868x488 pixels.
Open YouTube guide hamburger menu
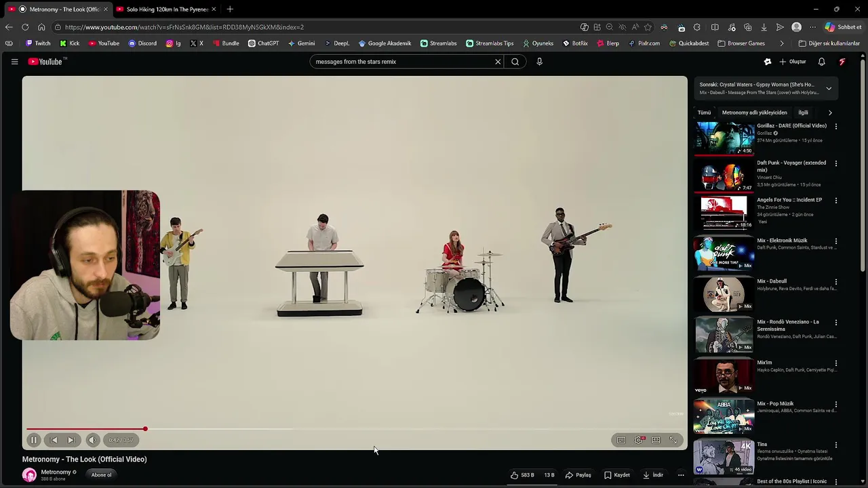14,62
